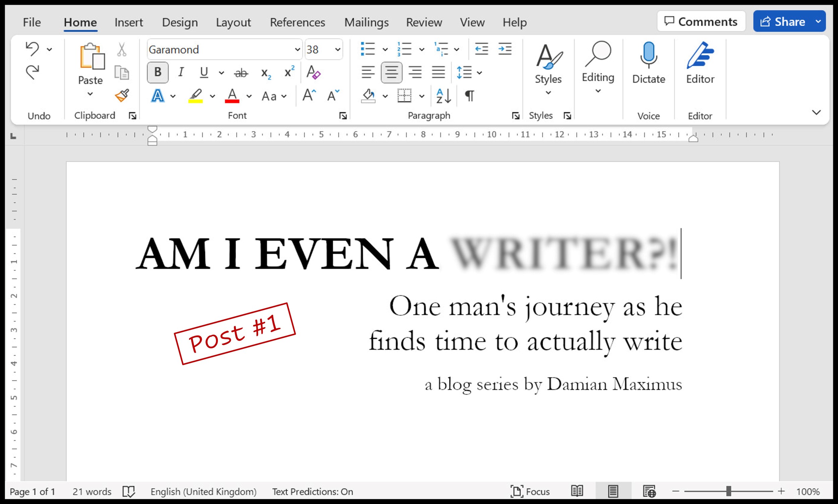The image size is (838, 504).
Task: Click the Format Painter brush icon
Action: coord(122,95)
